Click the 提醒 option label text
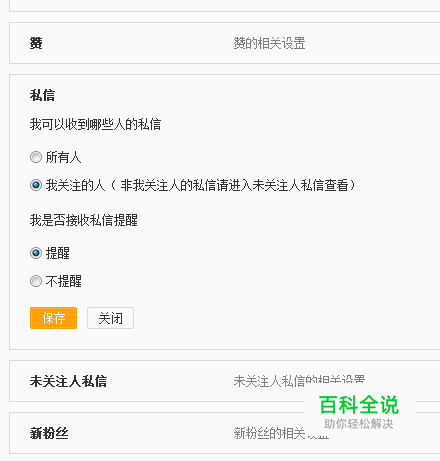Image resolution: width=440 pixels, height=461 pixels. point(57,253)
